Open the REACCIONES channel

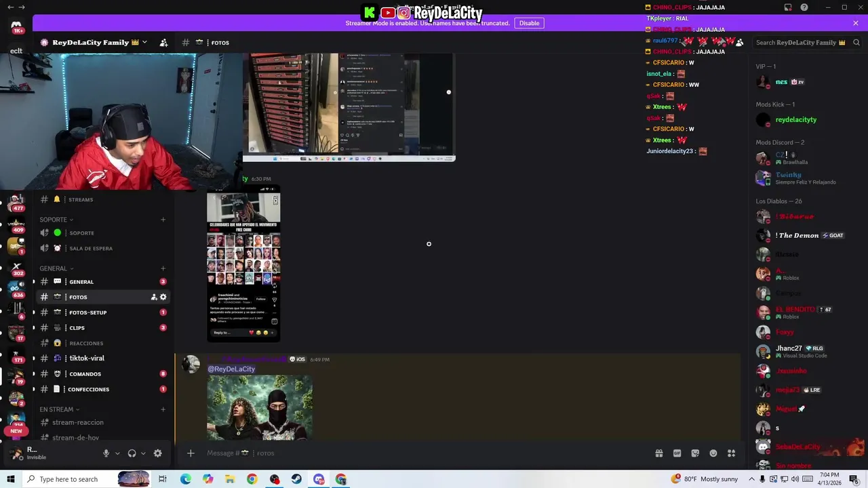pyautogui.click(x=103, y=343)
